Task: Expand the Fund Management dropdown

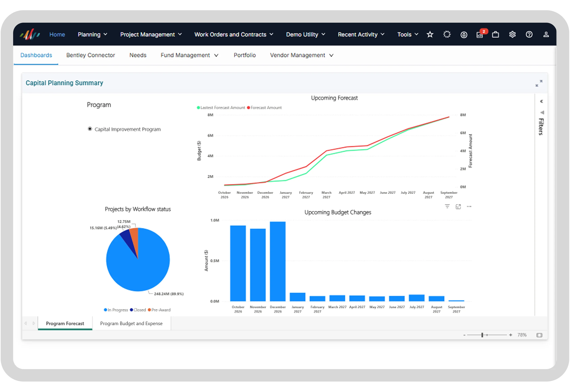Action: click(189, 55)
